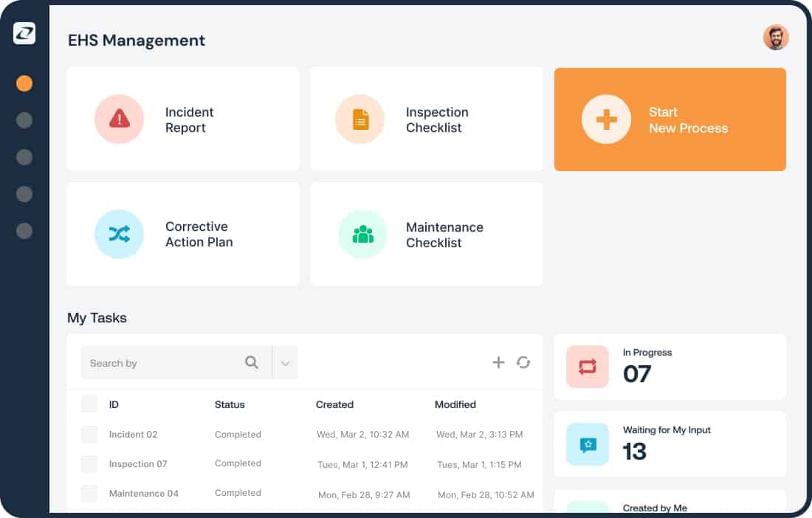Check the checkbox for Incident 02
Viewport: 812px width, 518px height.
tap(89, 435)
